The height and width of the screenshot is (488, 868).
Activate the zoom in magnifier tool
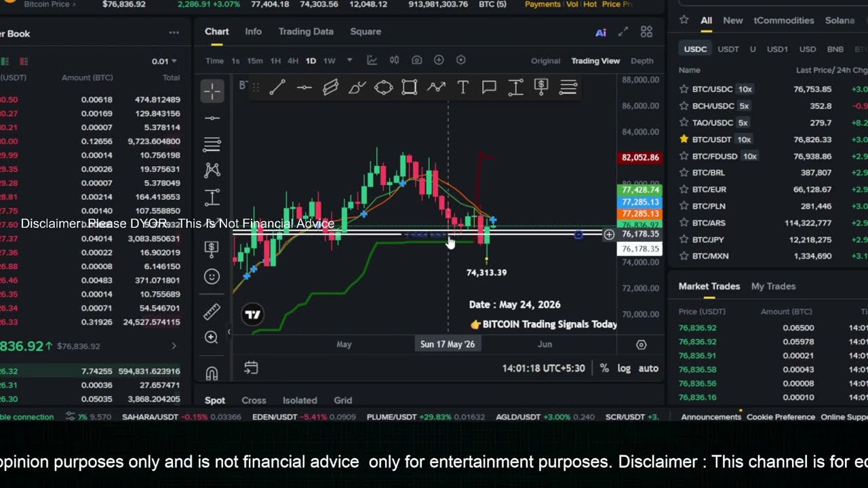pyautogui.click(x=212, y=338)
